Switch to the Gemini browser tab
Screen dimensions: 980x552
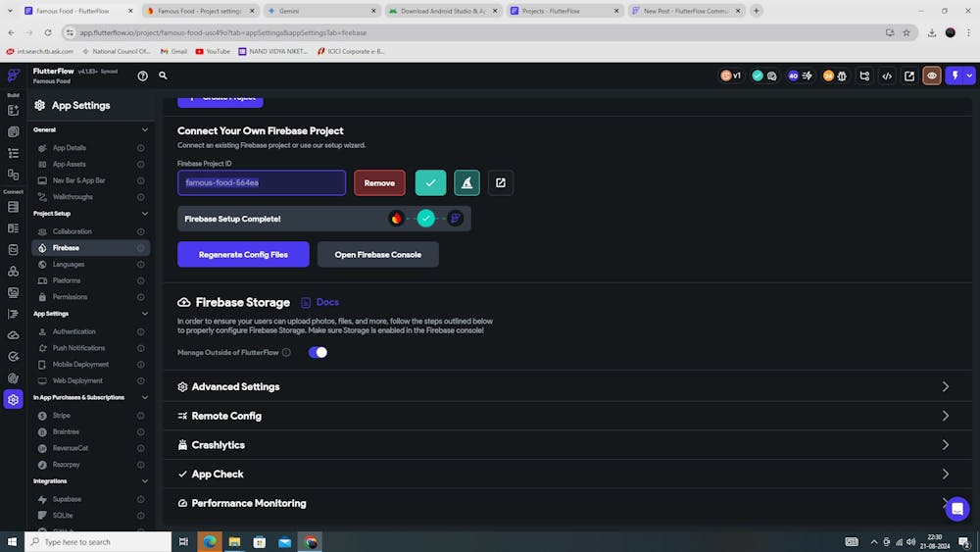pos(321,11)
